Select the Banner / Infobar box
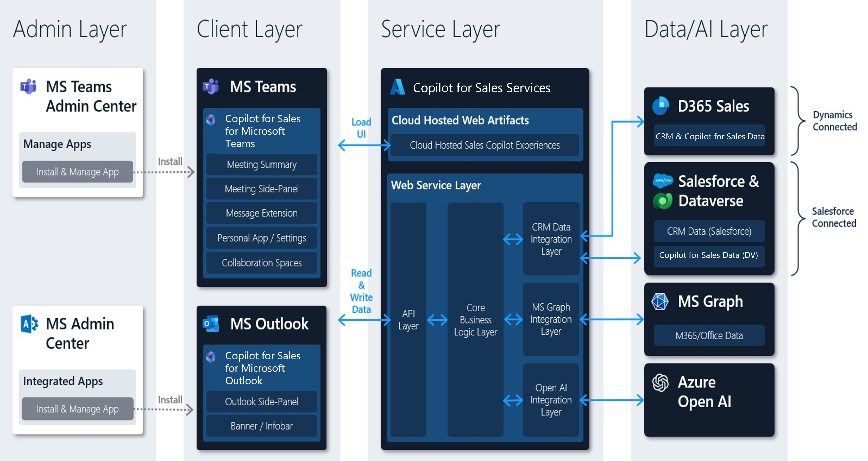 (262, 426)
